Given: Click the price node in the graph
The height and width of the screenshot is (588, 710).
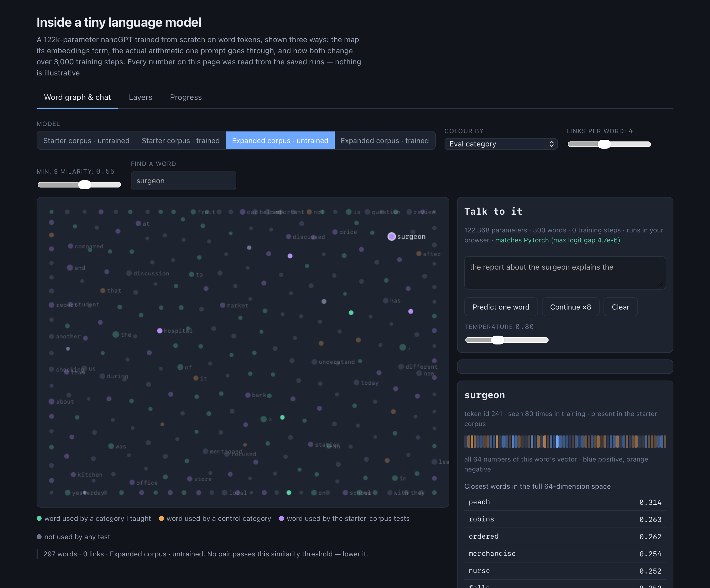Looking at the screenshot, I should click(335, 232).
